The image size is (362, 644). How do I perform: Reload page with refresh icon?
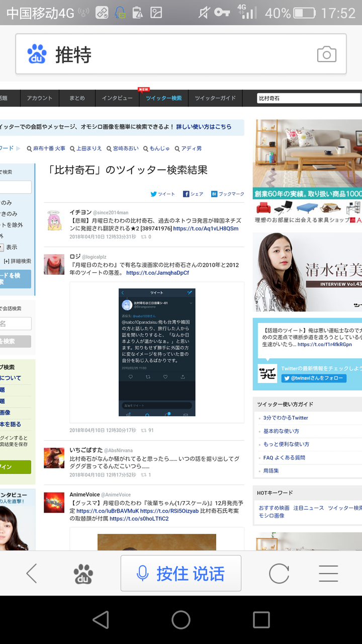click(x=279, y=574)
